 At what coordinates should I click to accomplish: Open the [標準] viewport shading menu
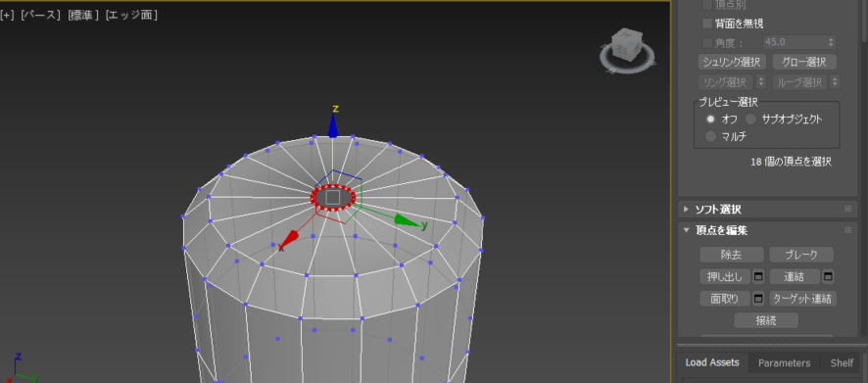click(83, 15)
